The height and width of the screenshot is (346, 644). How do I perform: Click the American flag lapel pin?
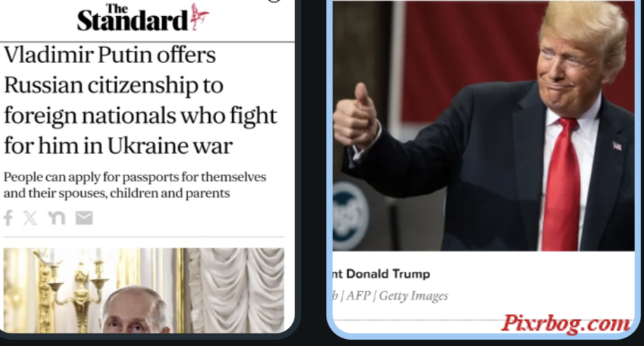coord(617,145)
